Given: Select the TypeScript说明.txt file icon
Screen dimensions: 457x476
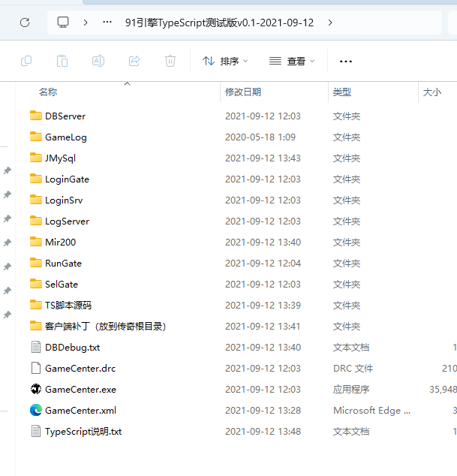Looking at the screenshot, I should [x=36, y=431].
